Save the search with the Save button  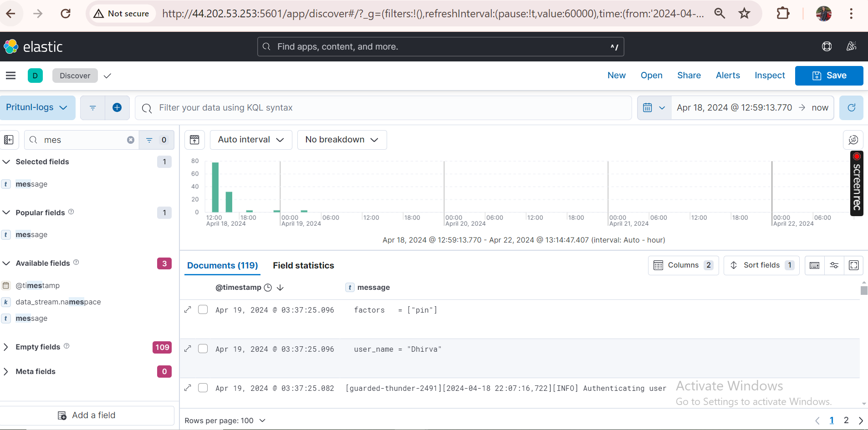click(x=829, y=76)
